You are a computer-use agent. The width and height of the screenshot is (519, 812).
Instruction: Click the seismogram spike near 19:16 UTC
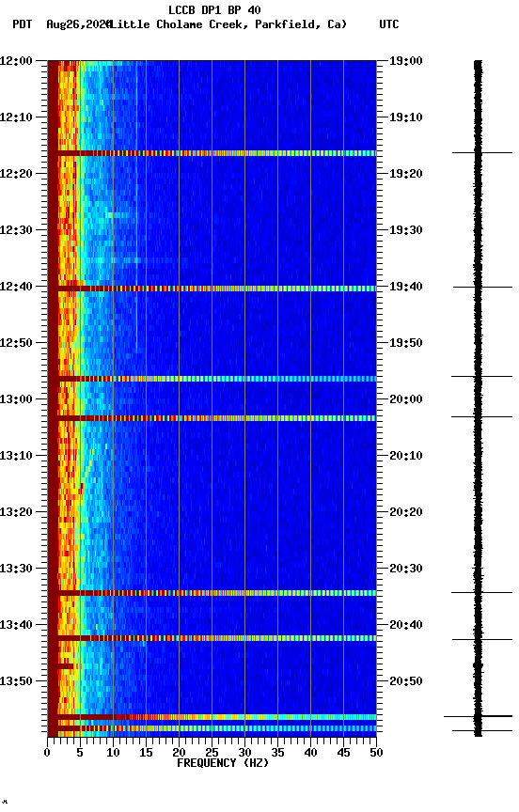[x=482, y=153]
